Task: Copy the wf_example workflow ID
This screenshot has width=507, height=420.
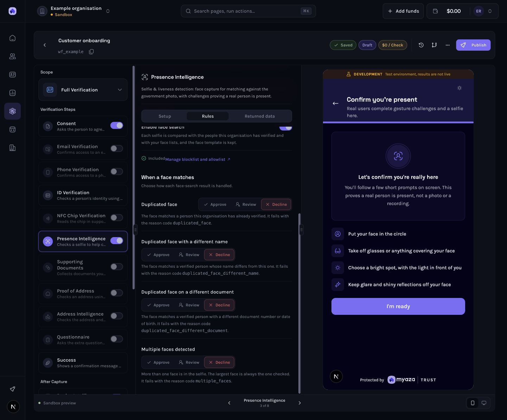Action: [91, 52]
